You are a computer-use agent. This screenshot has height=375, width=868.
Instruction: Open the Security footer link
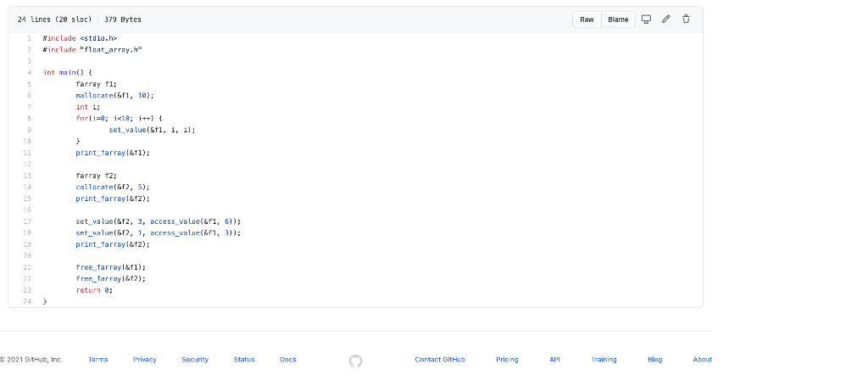pyautogui.click(x=195, y=360)
